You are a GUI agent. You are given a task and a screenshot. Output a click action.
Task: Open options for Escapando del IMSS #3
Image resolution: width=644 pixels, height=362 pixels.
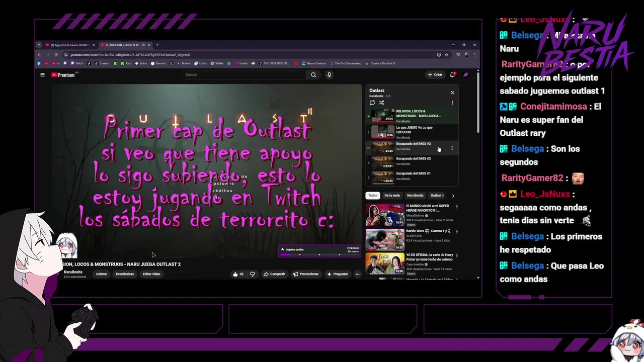tap(452, 148)
